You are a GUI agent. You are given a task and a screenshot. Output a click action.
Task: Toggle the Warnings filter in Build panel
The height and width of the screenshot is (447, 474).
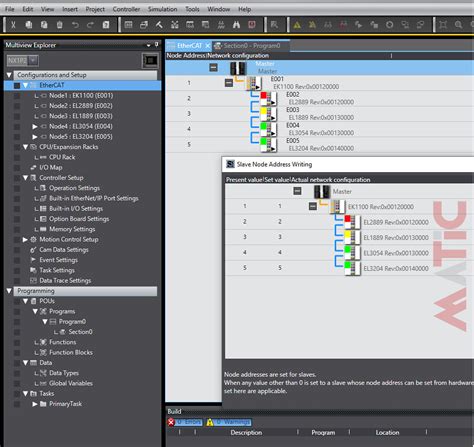(x=229, y=422)
